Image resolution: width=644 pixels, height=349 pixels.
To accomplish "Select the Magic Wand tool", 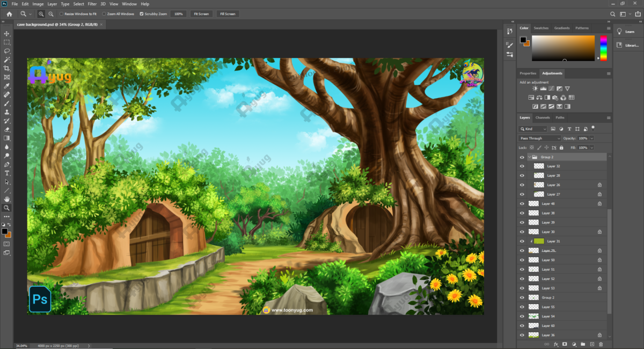I will coord(7,60).
